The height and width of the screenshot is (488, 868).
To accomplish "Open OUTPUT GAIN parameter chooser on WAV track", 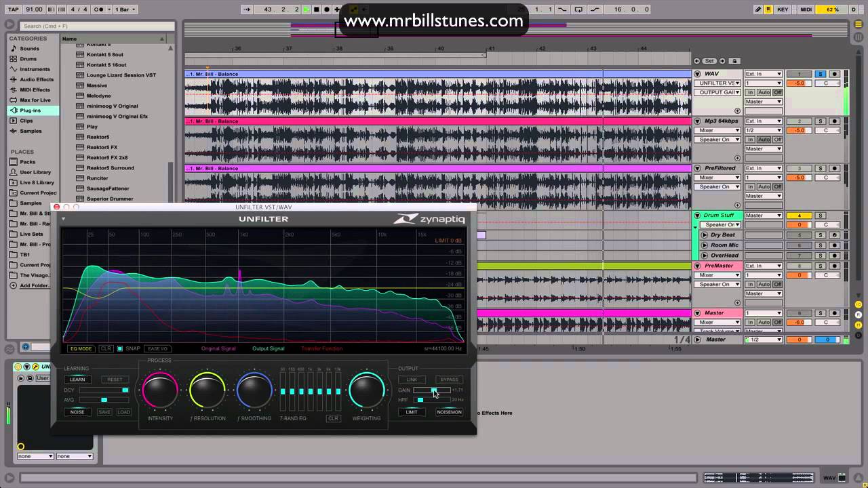I will click(717, 92).
